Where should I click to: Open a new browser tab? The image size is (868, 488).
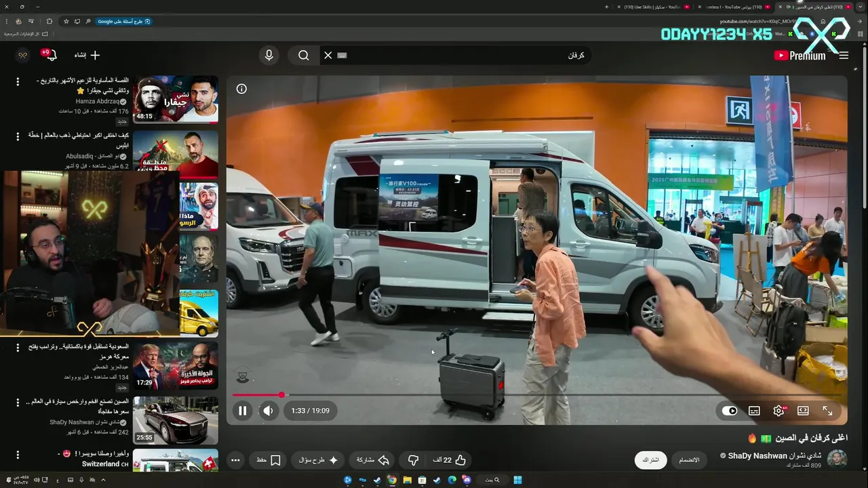[606, 7]
